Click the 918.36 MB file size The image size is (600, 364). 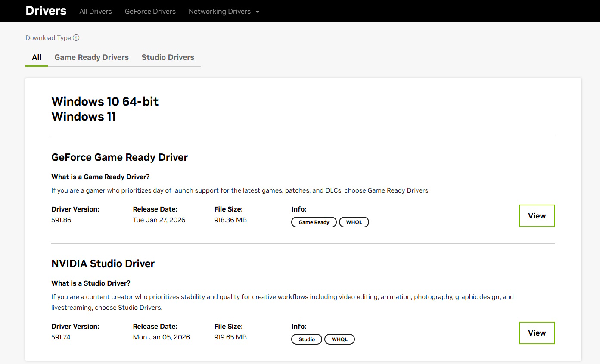(230, 220)
